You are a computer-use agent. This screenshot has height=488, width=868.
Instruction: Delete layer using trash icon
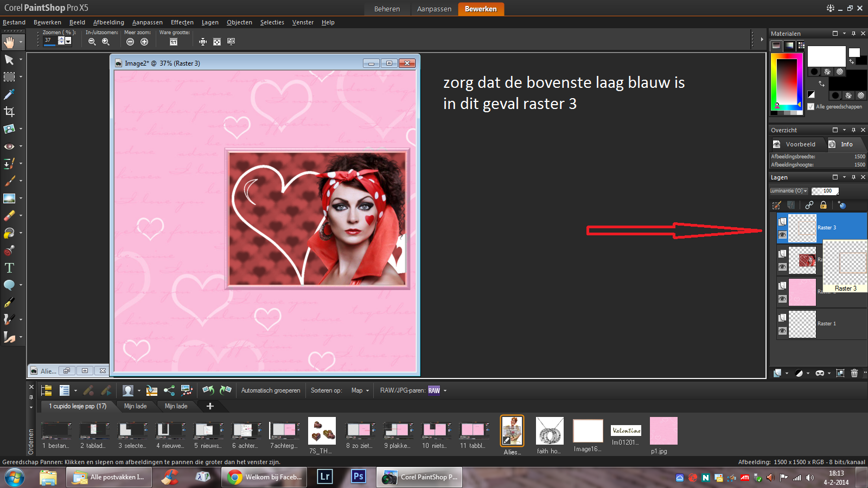(x=854, y=373)
